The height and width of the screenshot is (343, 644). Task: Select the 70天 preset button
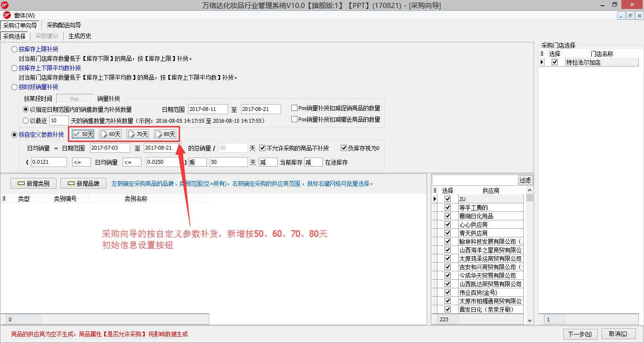point(138,134)
